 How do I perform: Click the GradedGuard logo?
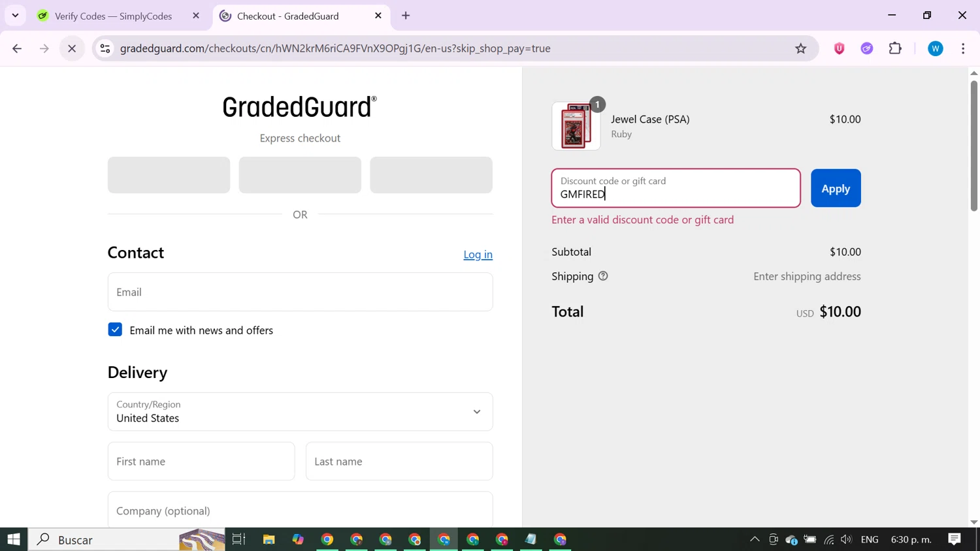click(x=300, y=107)
